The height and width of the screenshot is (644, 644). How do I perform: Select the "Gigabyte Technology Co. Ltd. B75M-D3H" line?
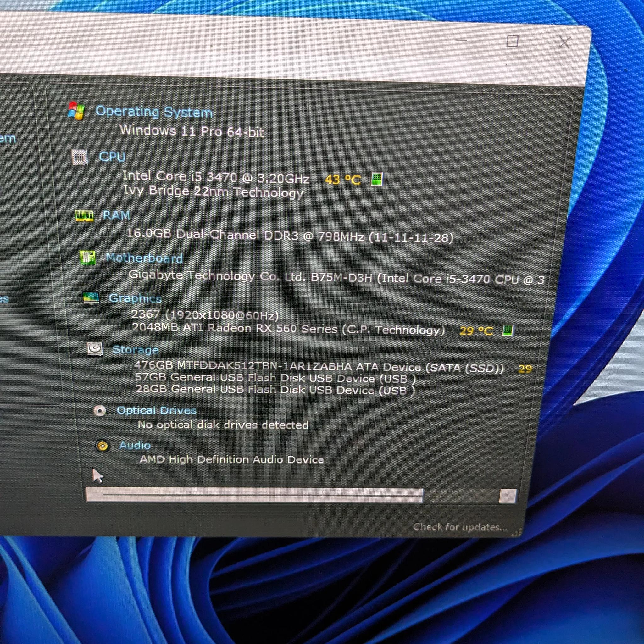(x=336, y=277)
